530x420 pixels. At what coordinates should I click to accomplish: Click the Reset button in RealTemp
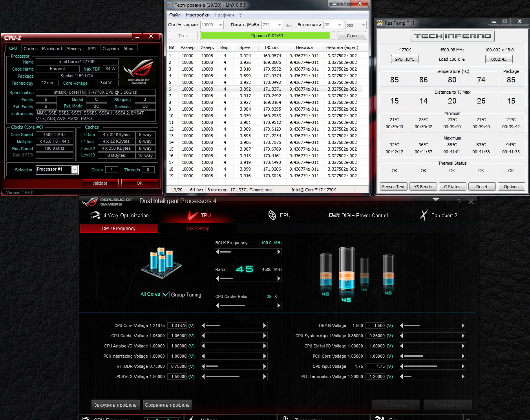pyautogui.click(x=482, y=187)
